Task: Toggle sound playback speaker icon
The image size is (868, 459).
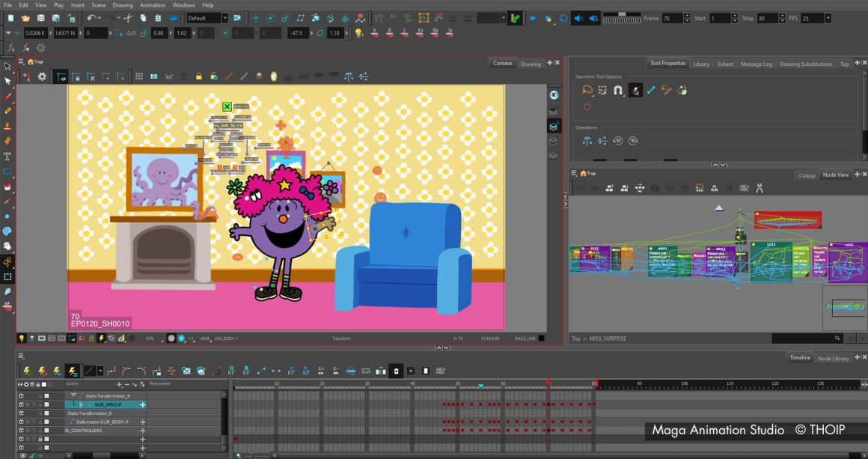Action: [x=578, y=18]
